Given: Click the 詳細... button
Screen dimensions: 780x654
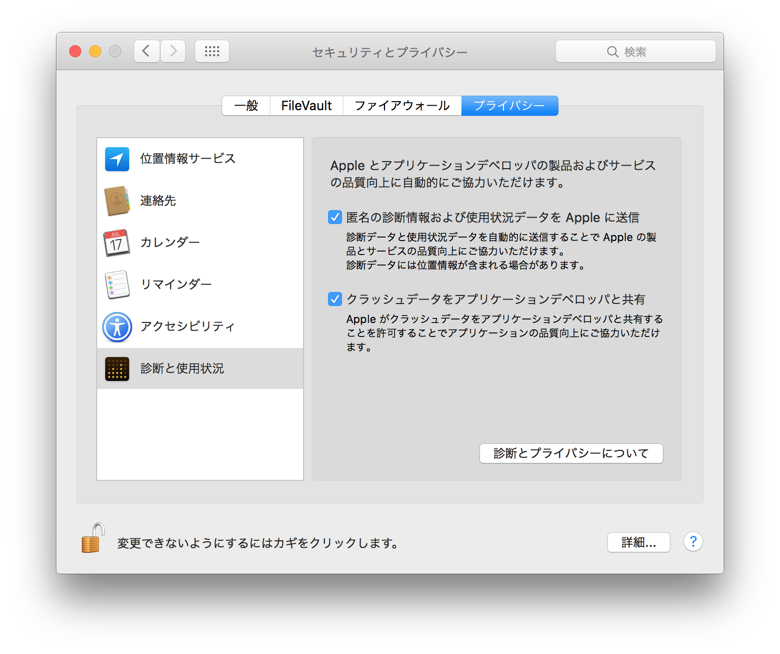Looking at the screenshot, I should coord(639,543).
